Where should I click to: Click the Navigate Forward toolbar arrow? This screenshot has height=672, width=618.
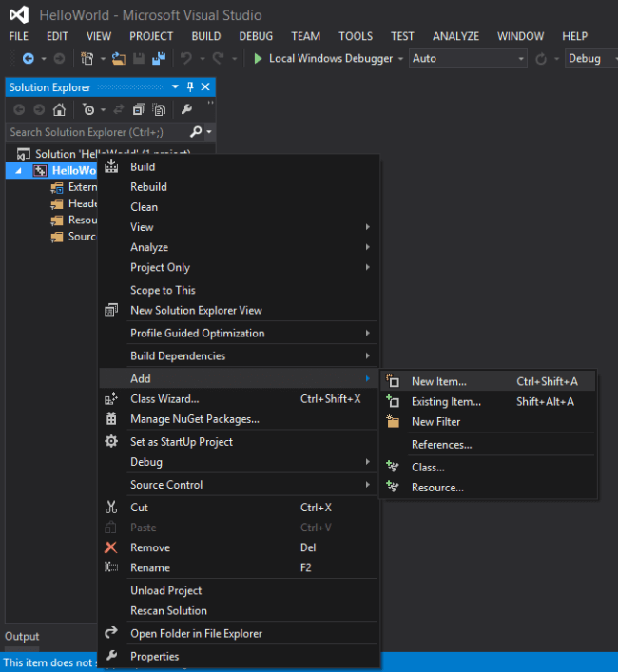(x=59, y=58)
